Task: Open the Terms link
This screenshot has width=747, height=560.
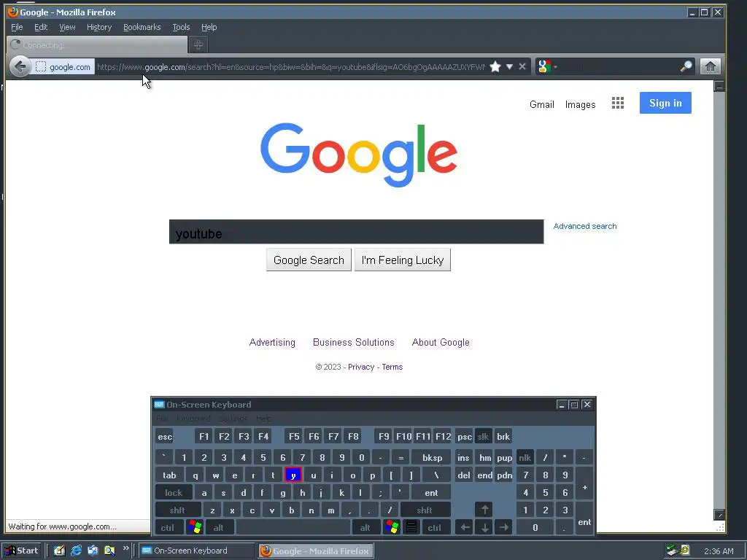Action: (x=392, y=367)
